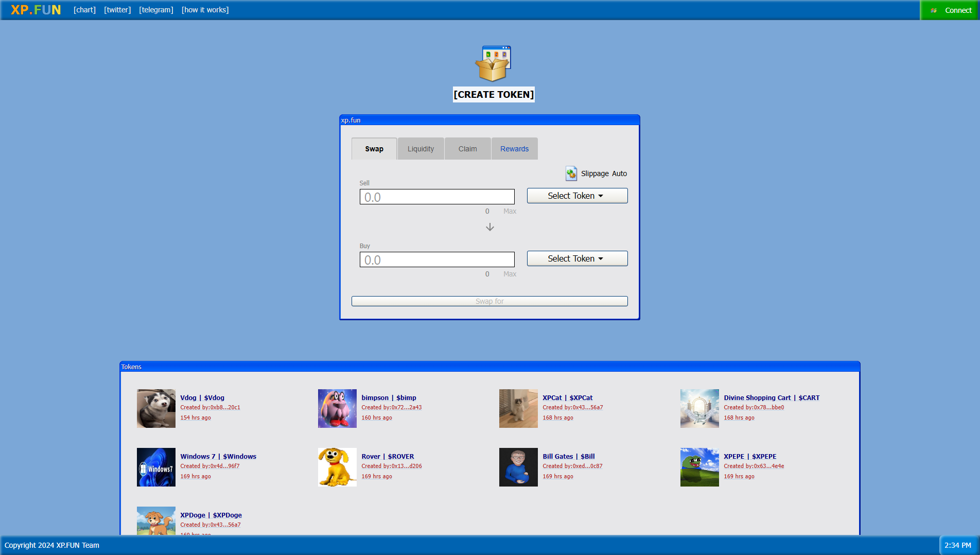The image size is (980, 555).
Task: Open the slippage settings icon
Action: [571, 174]
